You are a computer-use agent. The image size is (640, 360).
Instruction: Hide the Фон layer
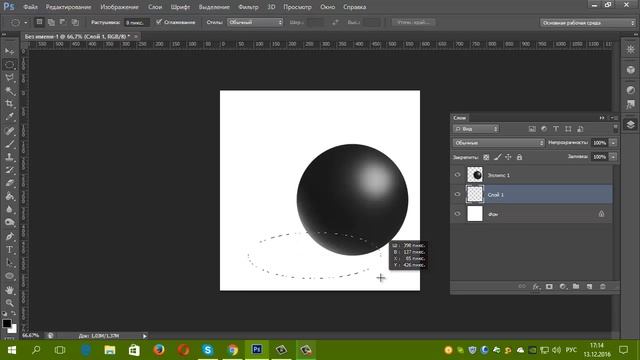coord(458,213)
